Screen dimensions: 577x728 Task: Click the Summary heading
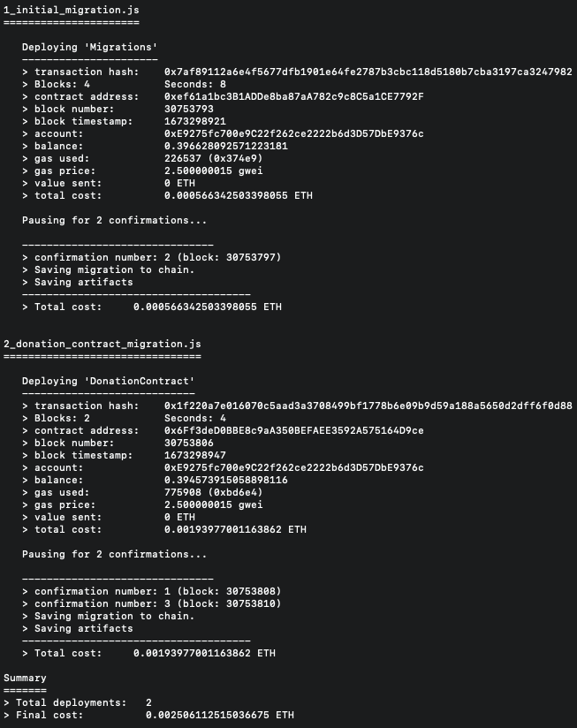point(25,678)
